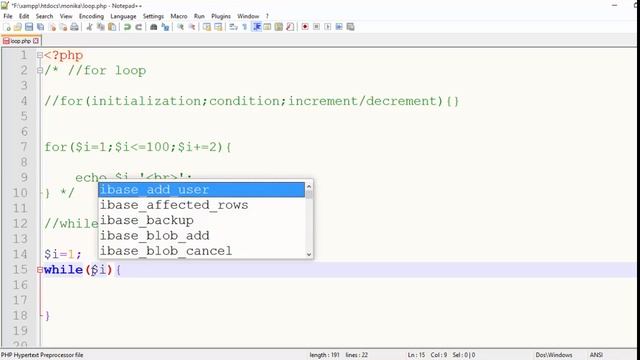
Task: Open Find with binoculars icon
Action: click(x=153, y=27)
